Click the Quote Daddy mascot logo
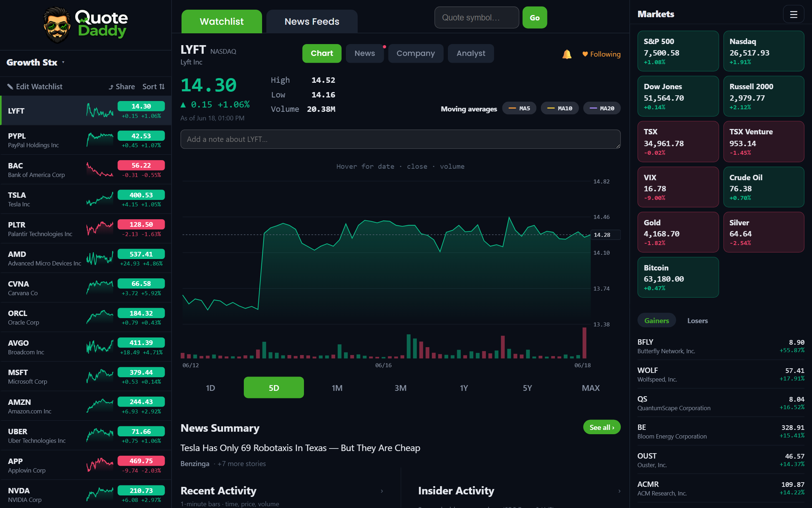 pos(57,25)
